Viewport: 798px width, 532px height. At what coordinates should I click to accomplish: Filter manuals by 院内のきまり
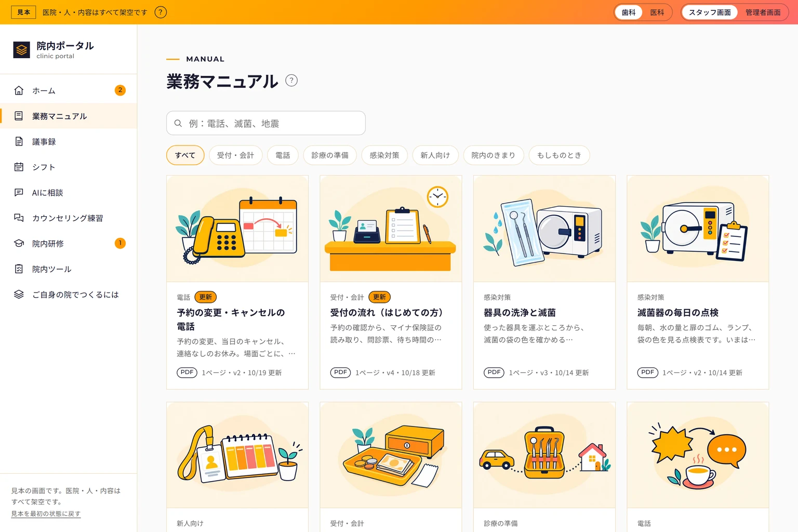coord(493,155)
